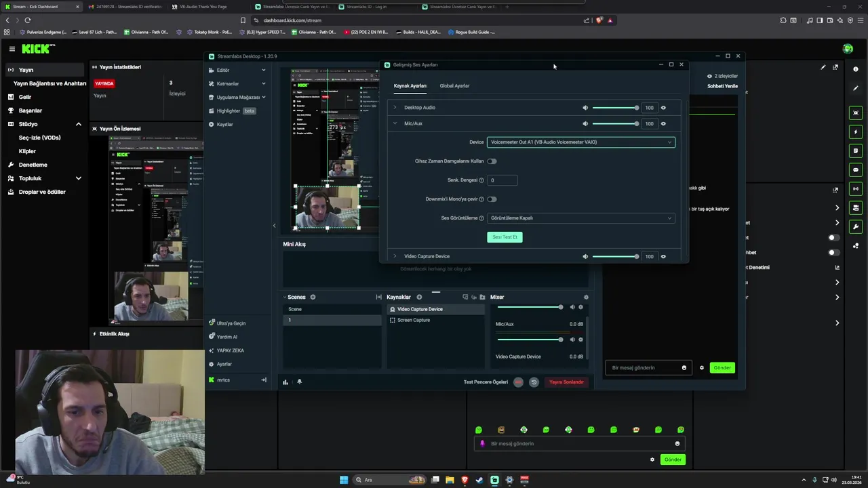The image size is (868, 488).
Task: Click Ultra'ya Geçiş in Streamlabs sidebar
Action: pos(227,323)
